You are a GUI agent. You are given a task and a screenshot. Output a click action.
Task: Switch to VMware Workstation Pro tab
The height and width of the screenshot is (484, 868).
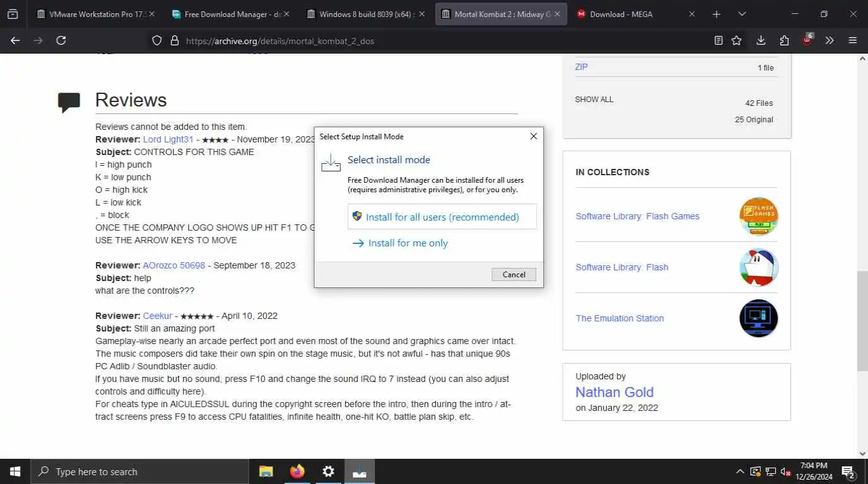click(95, 14)
